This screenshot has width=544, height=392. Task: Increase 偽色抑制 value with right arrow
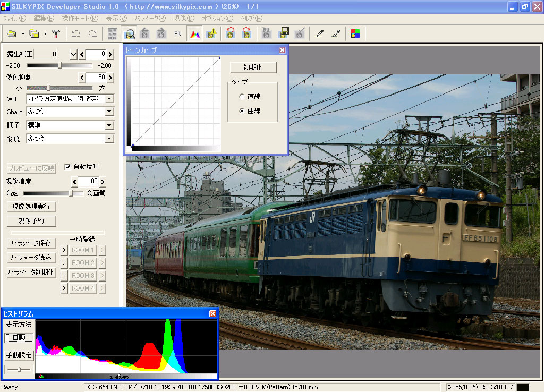pos(110,78)
